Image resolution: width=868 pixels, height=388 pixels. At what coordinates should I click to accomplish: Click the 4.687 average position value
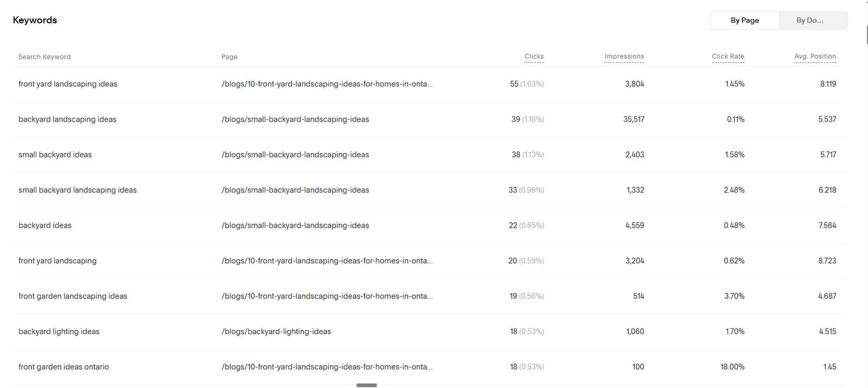coord(827,296)
